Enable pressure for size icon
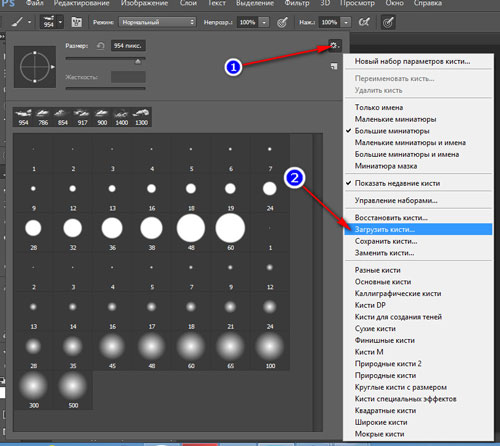The image size is (500, 446). [388, 22]
